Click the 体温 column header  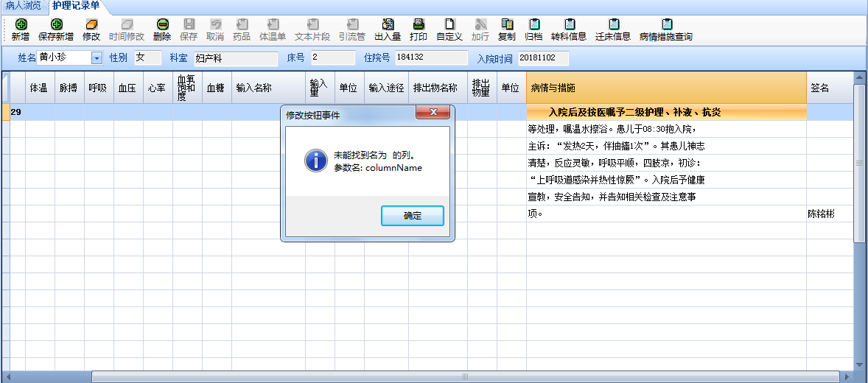coord(40,88)
